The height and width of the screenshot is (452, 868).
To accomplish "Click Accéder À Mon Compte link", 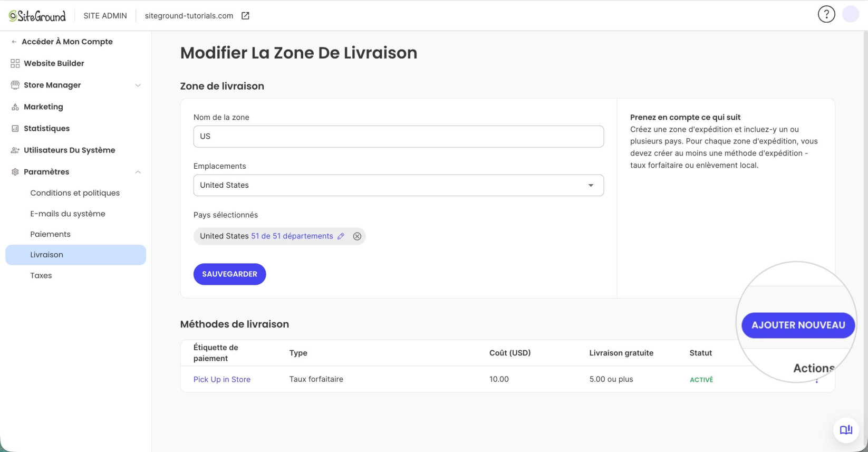I will point(67,42).
